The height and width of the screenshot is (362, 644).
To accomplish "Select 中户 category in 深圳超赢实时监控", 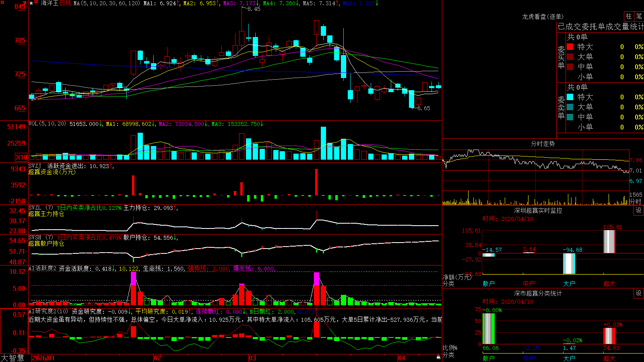I will point(529,284).
